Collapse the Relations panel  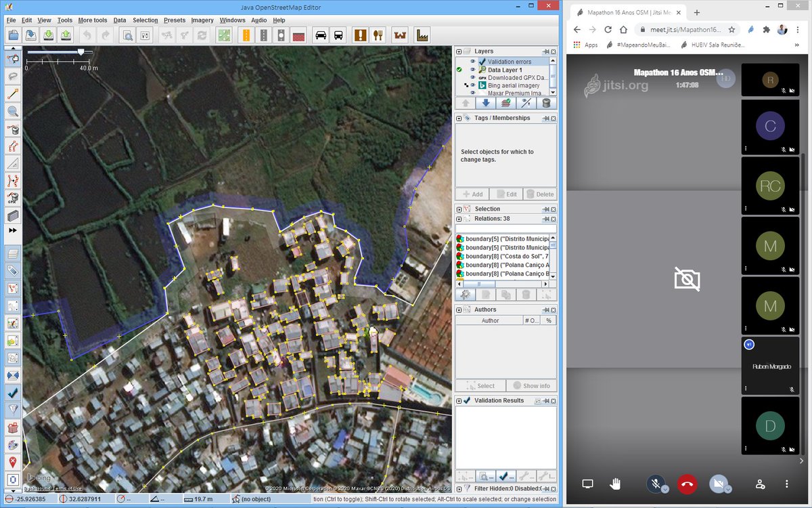tap(458, 219)
